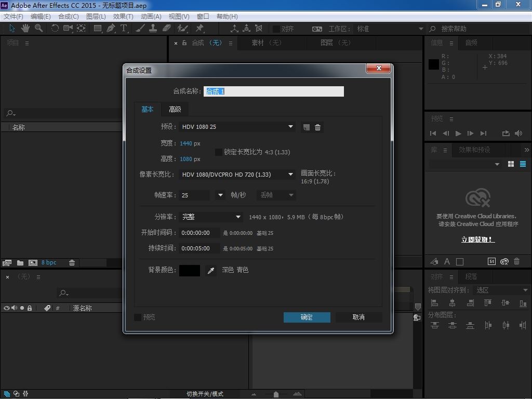Open the 丢帧 dropdown
The height and width of the screenshot is (399, 532).
tap(276, 195)
